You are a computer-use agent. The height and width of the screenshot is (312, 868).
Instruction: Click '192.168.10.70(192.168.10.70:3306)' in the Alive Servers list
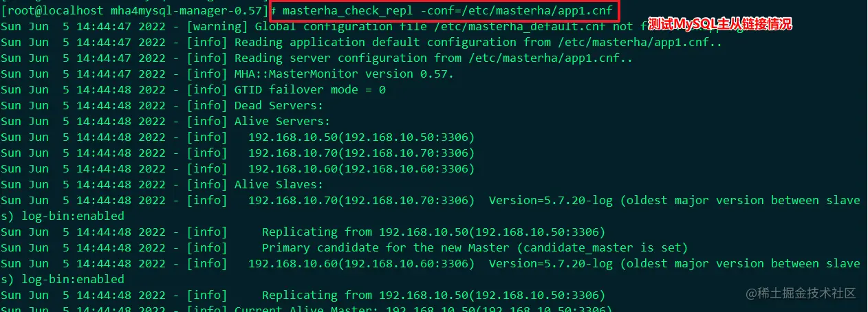point(361,153)
